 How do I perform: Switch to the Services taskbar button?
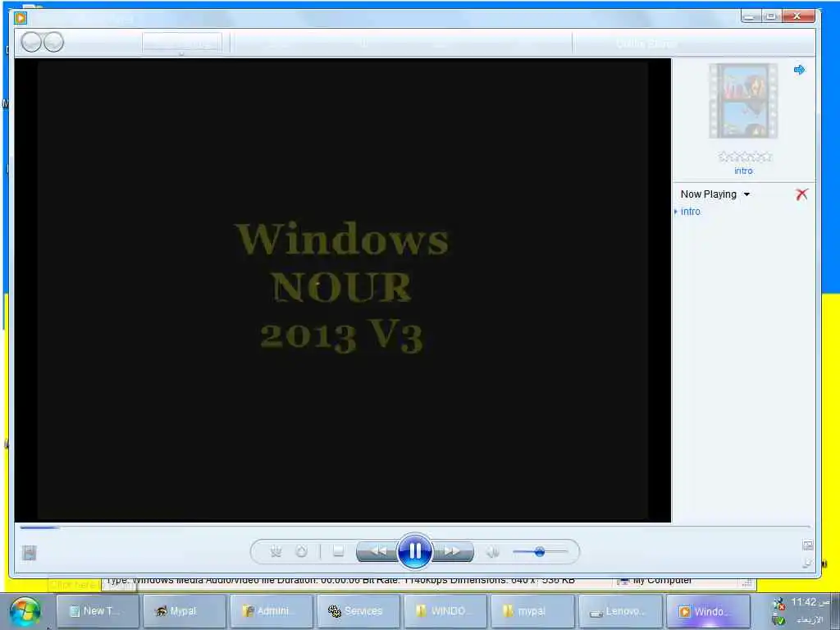pos(359,610)
